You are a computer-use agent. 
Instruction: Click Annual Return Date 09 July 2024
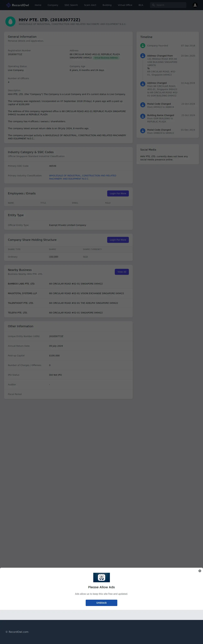tap(56, 346)
